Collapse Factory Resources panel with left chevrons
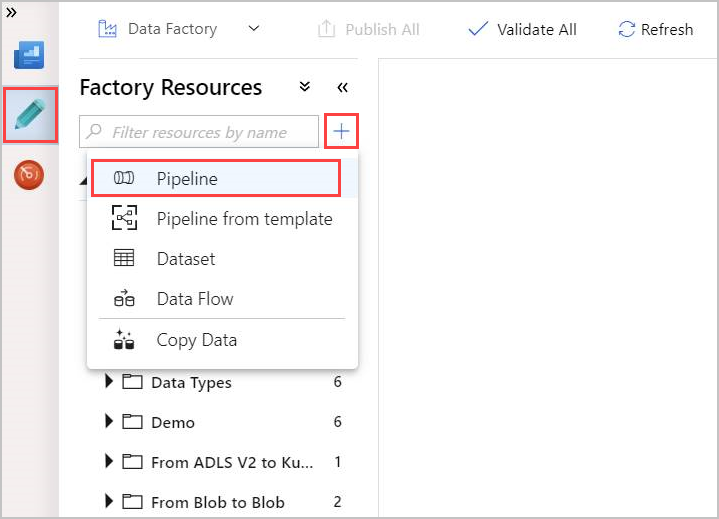Viewport: 719px width, 519px height. click(343, 87)
